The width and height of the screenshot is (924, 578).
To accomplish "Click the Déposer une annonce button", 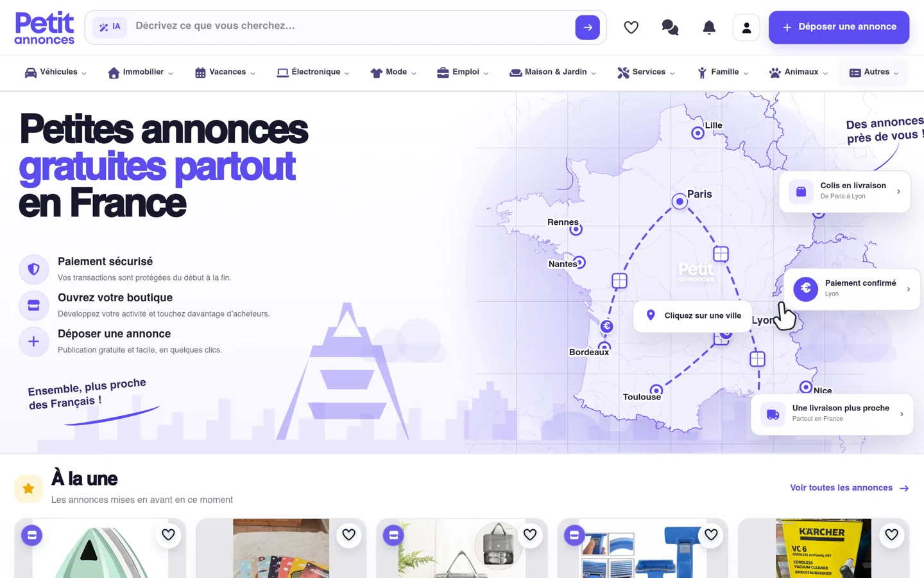I will [839, 27].
